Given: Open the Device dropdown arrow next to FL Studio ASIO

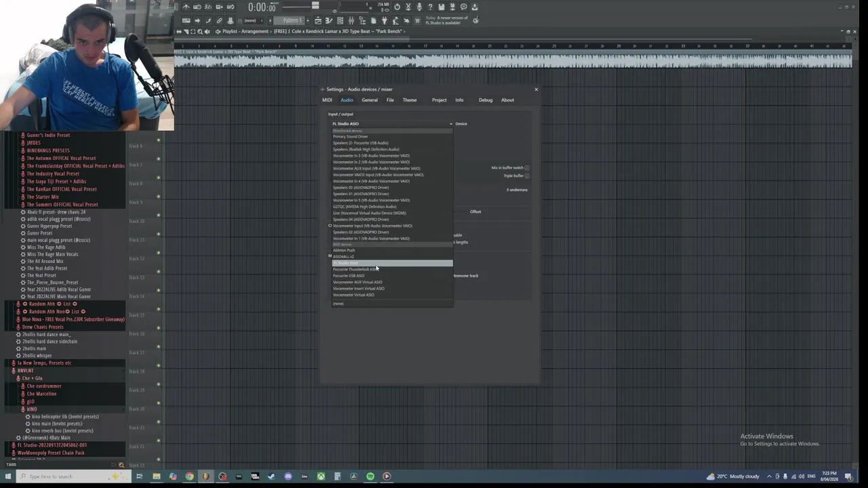Looking at the screenshot, I should click(451, 124).
